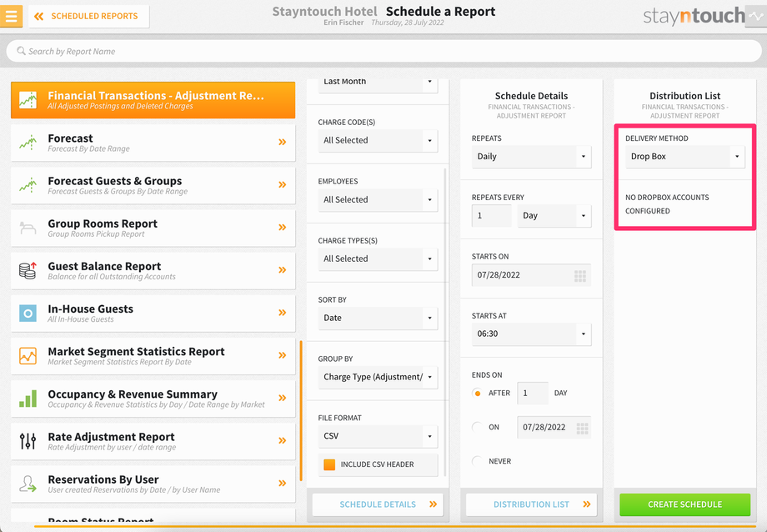Click the Search by Report Name field
The image size is (767, 532).
[x=383, y=51]
